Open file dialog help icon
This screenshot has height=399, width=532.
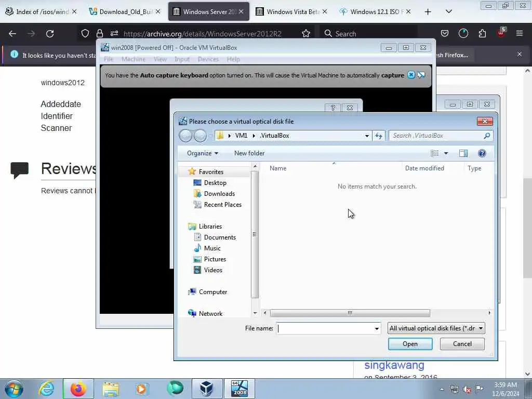pos(482,153)
